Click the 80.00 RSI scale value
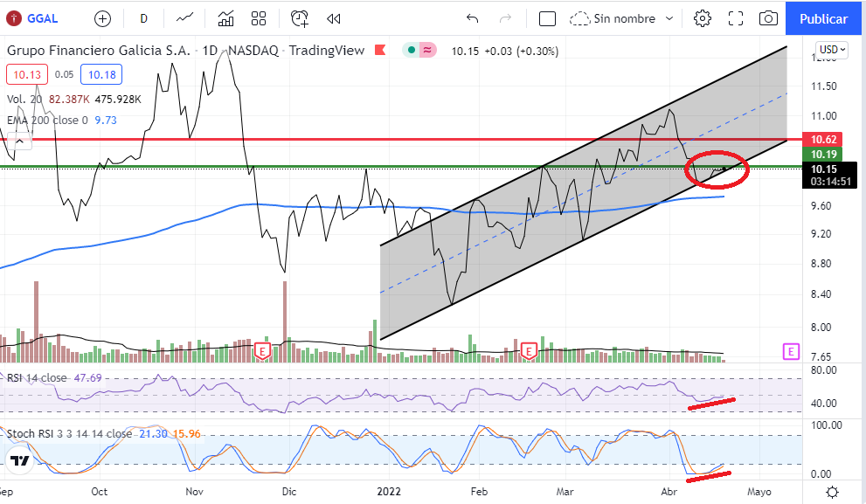This screenshot has height=504, width=866. [x=823, y=370]
